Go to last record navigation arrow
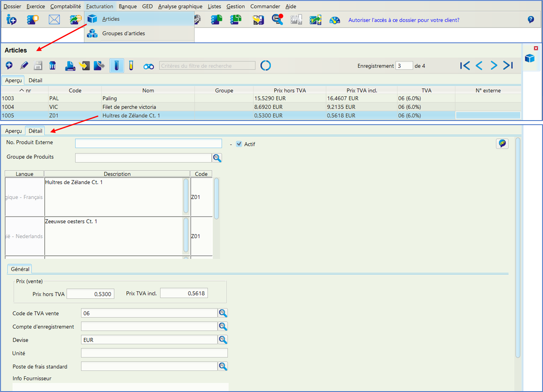Image resolution: width=543 pixels, height=392 pixels. pyautogui.click(x=508, y=65)
